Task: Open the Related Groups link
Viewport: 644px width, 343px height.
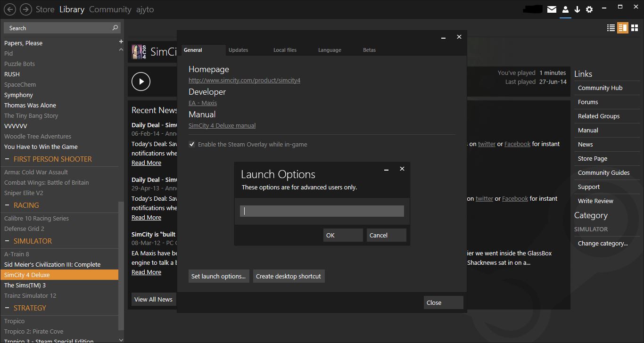Action: click(x=599, y=116)
